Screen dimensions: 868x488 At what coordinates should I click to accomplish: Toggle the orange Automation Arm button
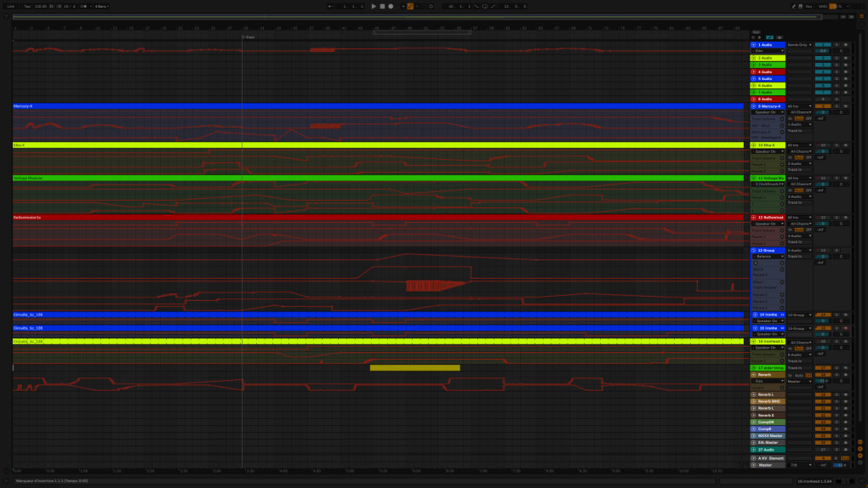(x=410, y=6)
